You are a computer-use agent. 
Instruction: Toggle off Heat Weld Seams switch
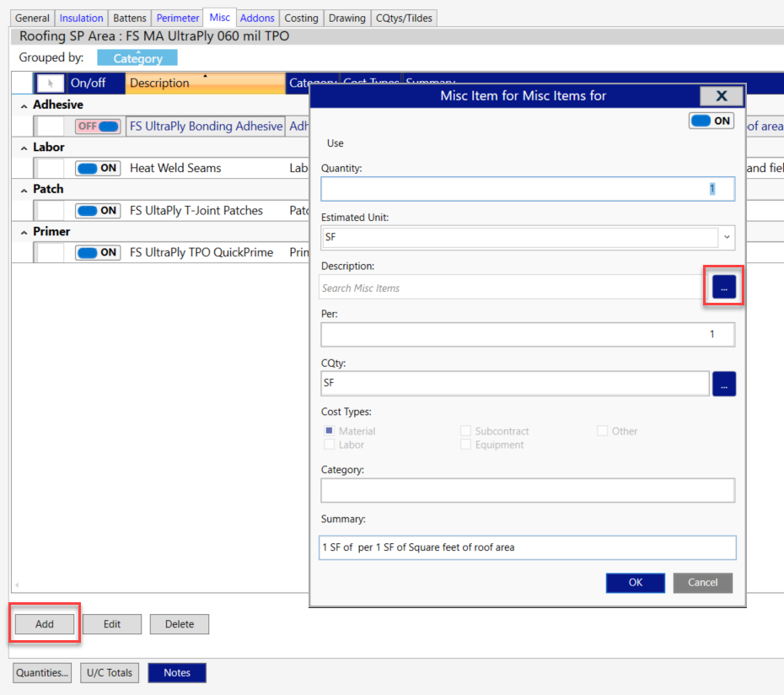click(x=98, y=168)
